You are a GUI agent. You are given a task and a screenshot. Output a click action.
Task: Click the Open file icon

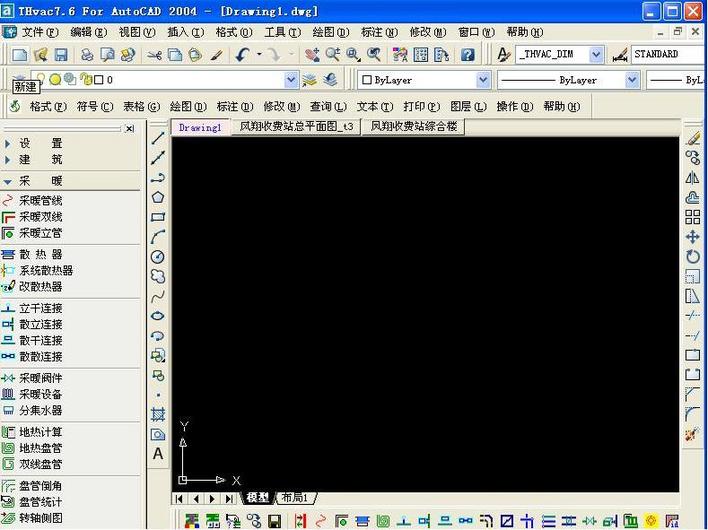pos(41,55)
